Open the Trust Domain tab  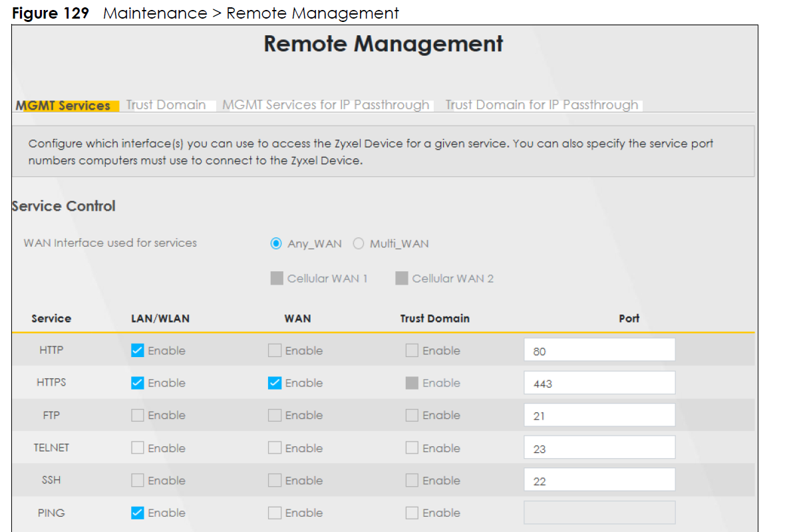pos(166,105)
